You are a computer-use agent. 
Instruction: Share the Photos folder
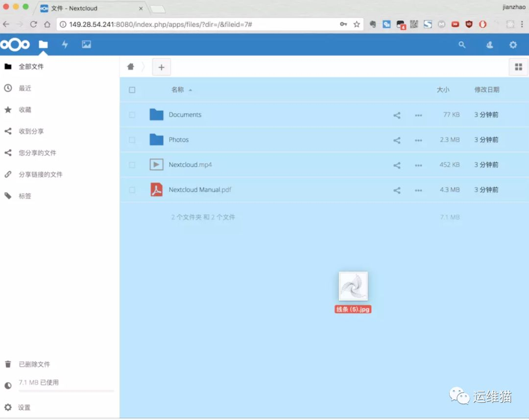[x=397, y=140]
